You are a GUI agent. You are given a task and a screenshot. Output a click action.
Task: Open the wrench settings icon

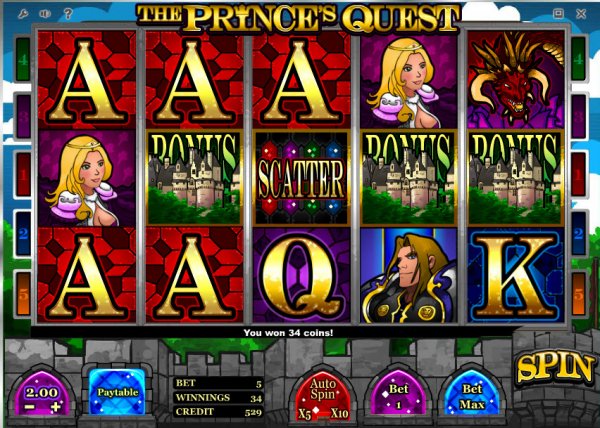click(x=23, y=14)
